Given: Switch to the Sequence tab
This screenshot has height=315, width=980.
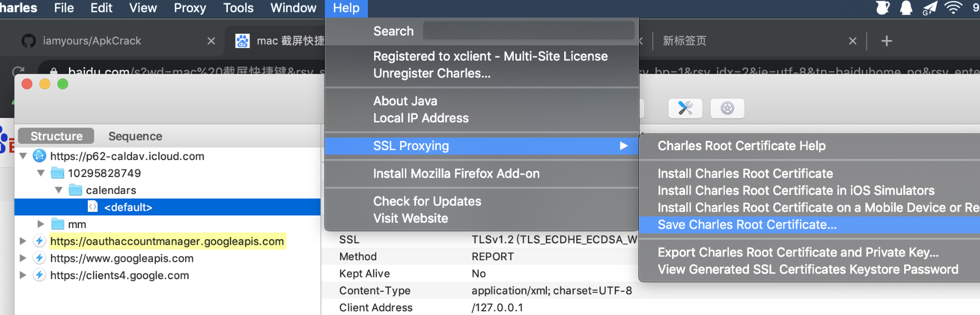Looking at the screenshot, I should point(135,136).
